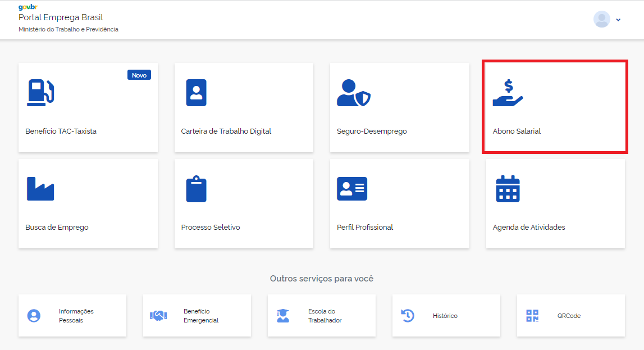Click the Outros serviços para você heading
Image resolution: width=644 pixels, height=350 pixels.
tap(322, 279)
